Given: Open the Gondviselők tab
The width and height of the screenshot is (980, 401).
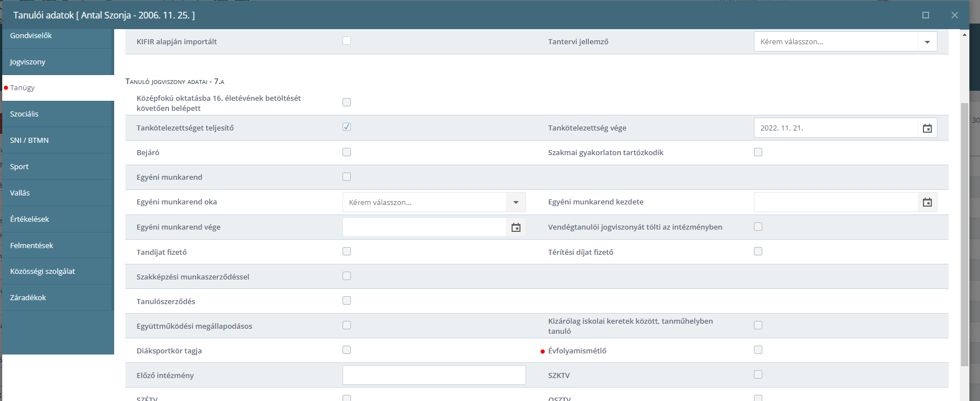Looking at the screenshot, I should point(58,36).
